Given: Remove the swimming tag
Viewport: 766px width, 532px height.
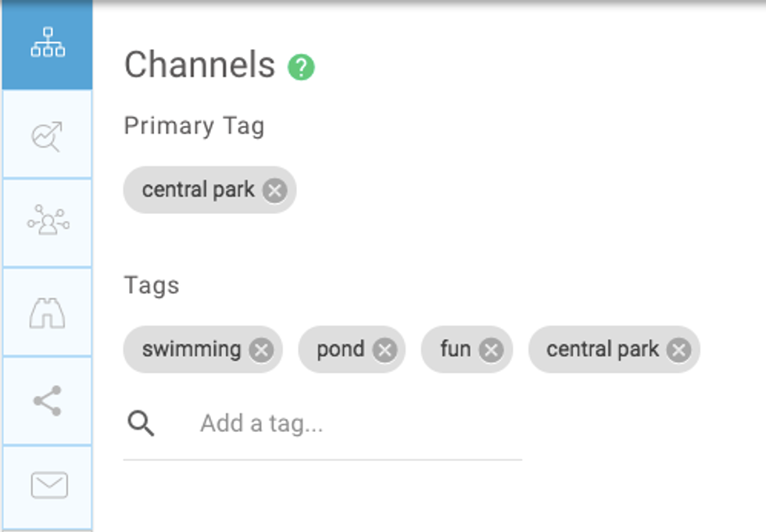Looking at the screenshot, I should 261,350.
